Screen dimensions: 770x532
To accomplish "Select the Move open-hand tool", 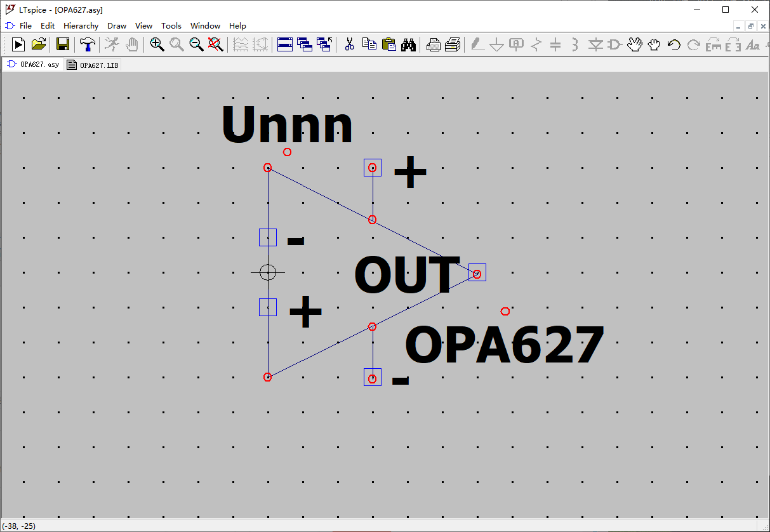I will [634, 44].
